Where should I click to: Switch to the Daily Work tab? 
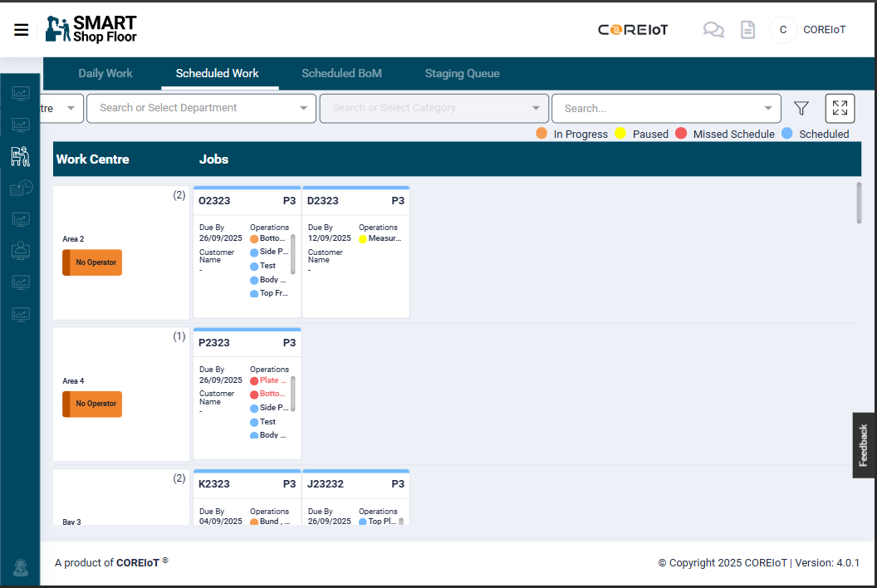105,73
